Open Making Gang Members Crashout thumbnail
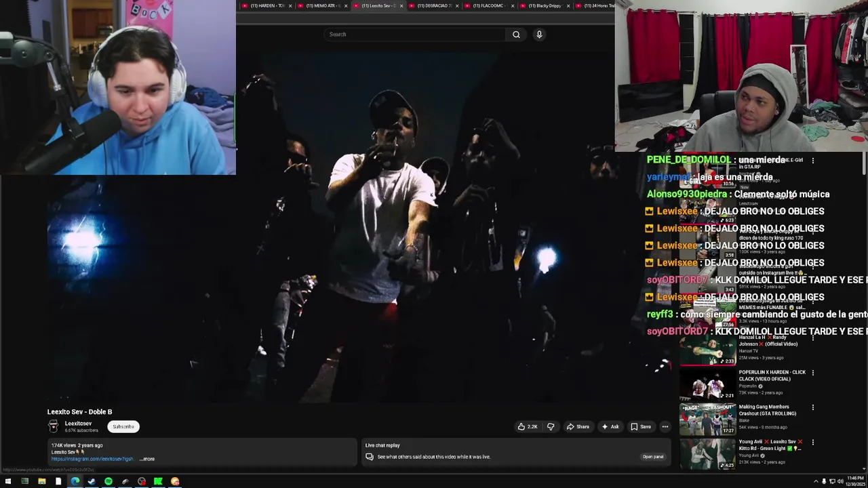 pyautogui.click(x=708, y=420)
